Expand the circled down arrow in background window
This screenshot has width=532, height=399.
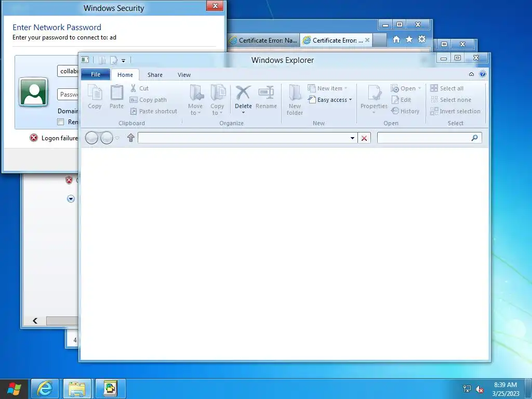71,199
